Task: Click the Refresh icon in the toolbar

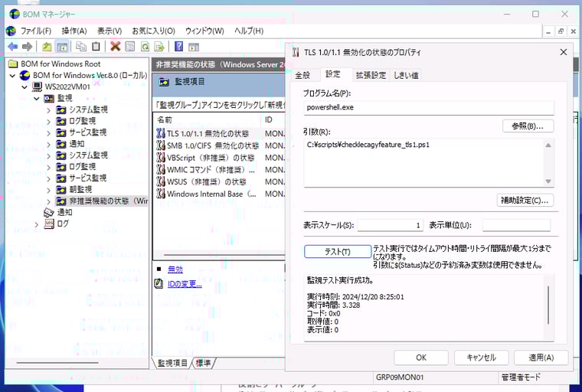Action: [145, 47]
